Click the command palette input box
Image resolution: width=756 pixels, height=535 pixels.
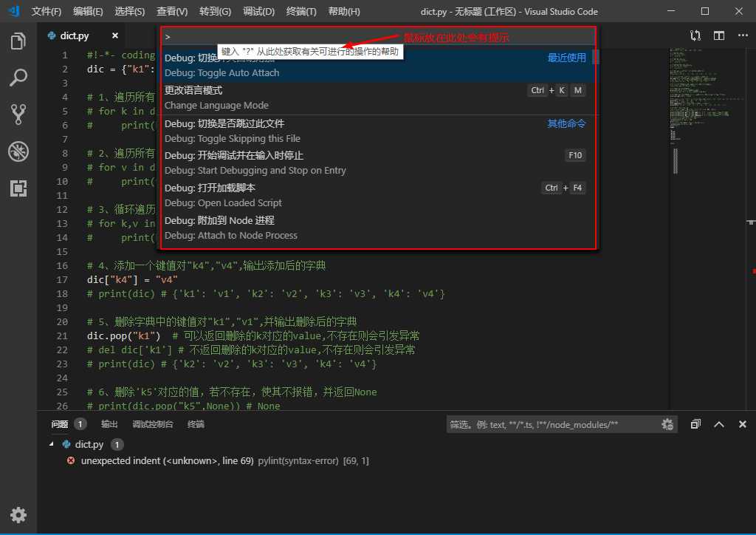tap(379, 37)
